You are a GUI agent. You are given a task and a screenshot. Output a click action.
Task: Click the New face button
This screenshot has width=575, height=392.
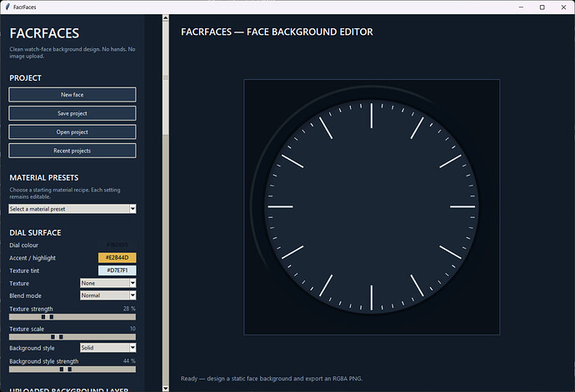coord(72,95)
